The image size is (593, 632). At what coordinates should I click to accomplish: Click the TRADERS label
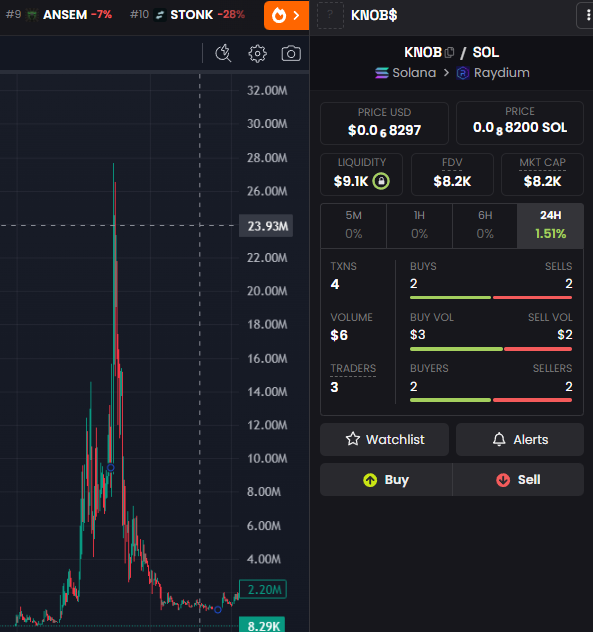click(x=353, y=368)
